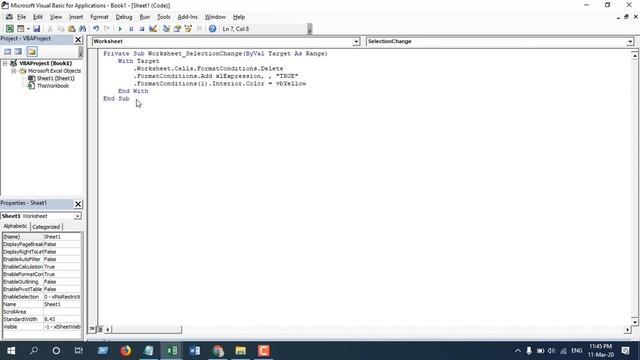Open the Edit menu
640x360 pixels.
click(x=38, y=17)
